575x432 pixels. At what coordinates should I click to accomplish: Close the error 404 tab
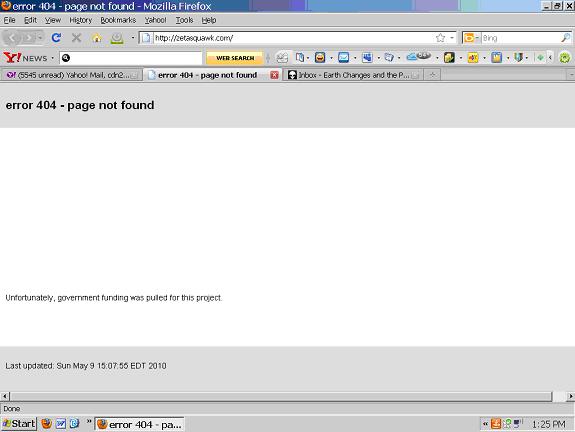click(x=274, y=75)
